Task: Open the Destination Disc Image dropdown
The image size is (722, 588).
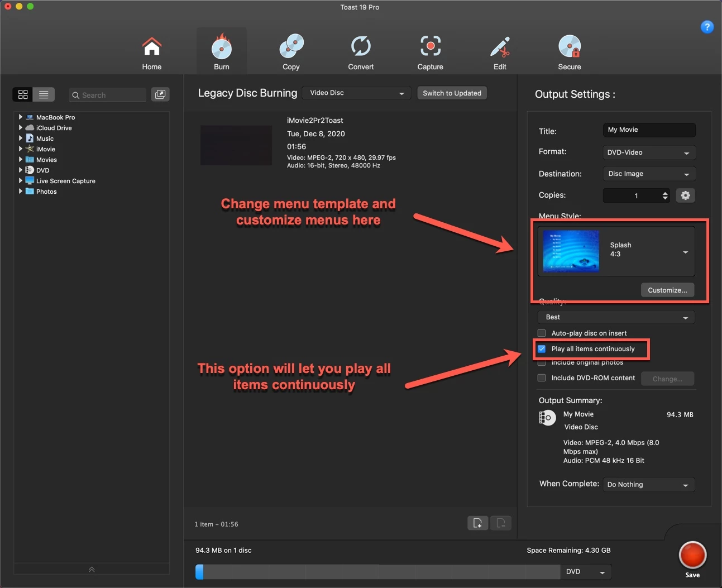Action: click(x=649, y=174)
